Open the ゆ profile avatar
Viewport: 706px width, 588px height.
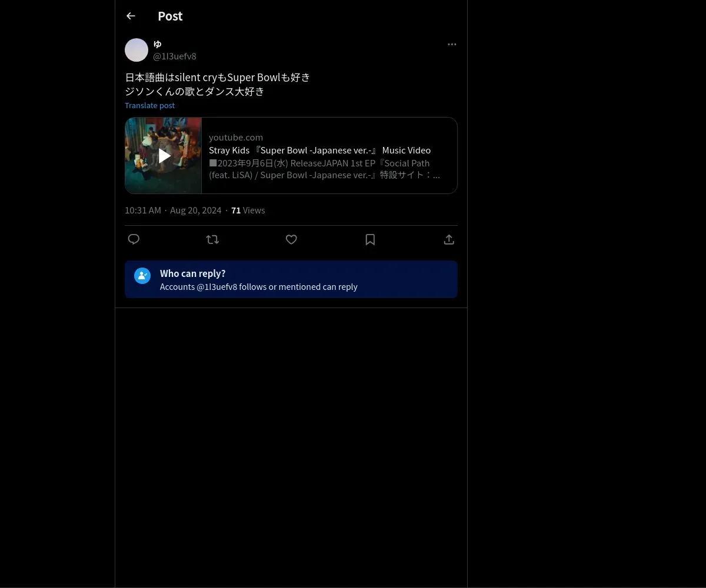coord(136,50)
